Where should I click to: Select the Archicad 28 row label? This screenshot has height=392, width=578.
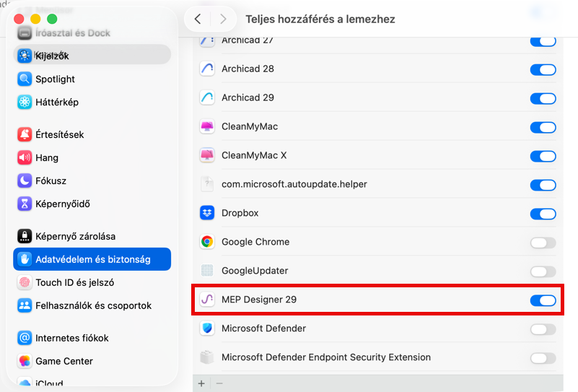click(248, 69)
